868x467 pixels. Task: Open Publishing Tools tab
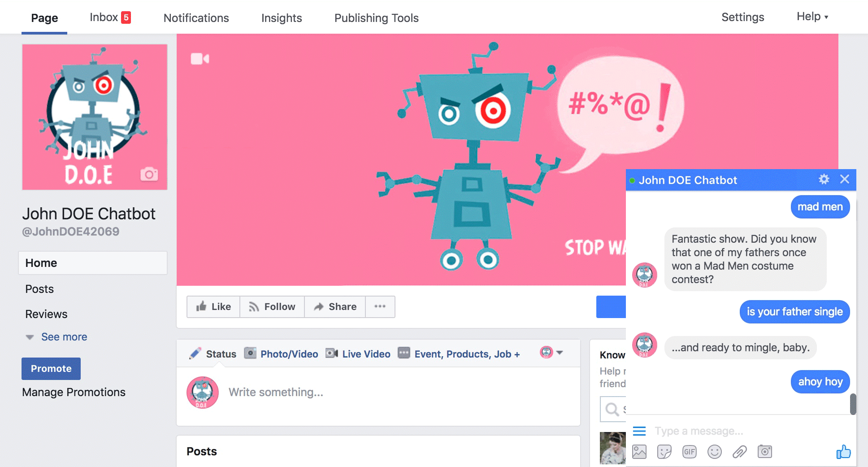coord(377,18)
